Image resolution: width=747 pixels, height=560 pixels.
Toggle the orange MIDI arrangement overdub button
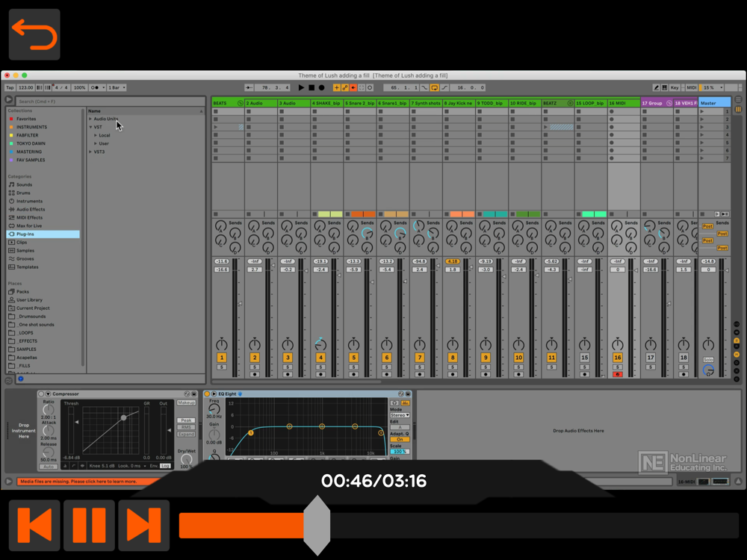click(337, 87)
